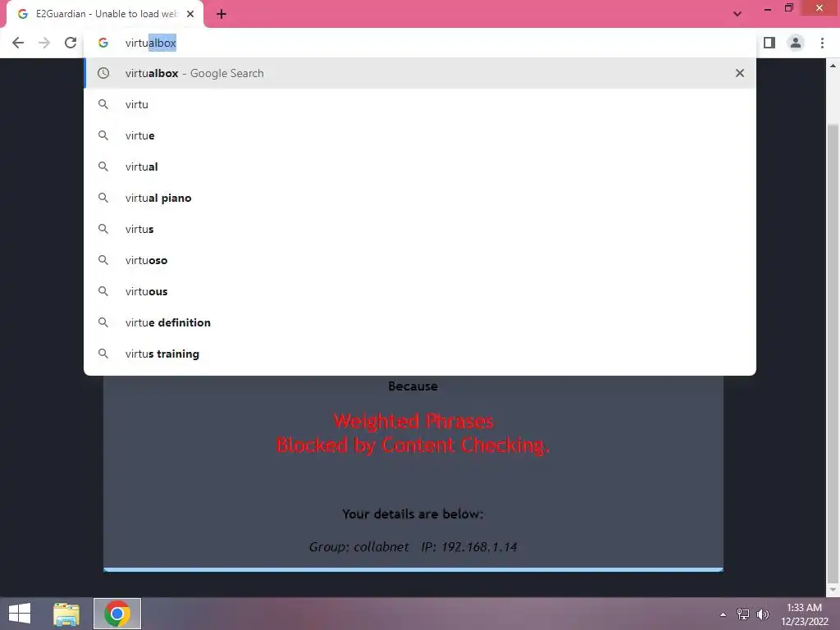The width and height of the screenshot is (840, 630).
Task: Close the E2Guardian tab
Action: [190, 14]
